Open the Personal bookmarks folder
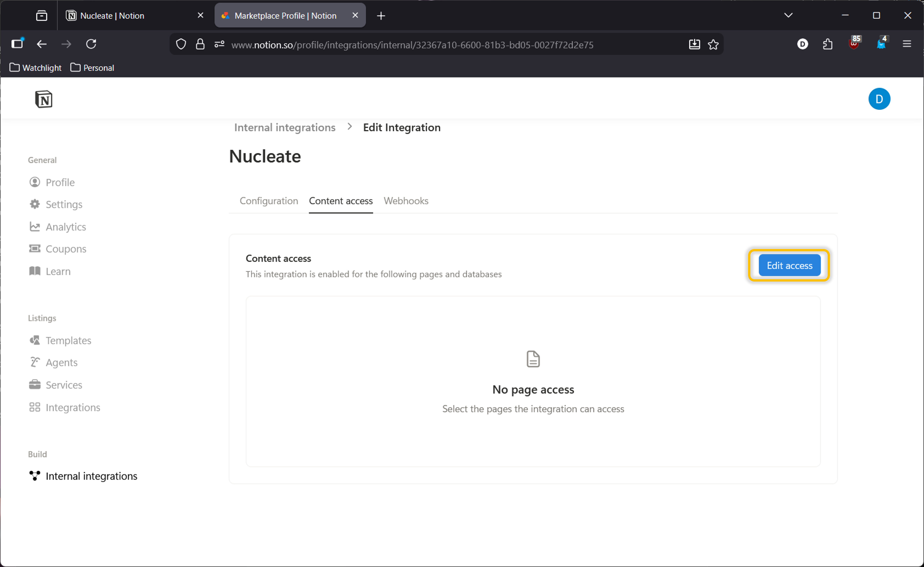The image size is (924, 567). tap(92, 68)
